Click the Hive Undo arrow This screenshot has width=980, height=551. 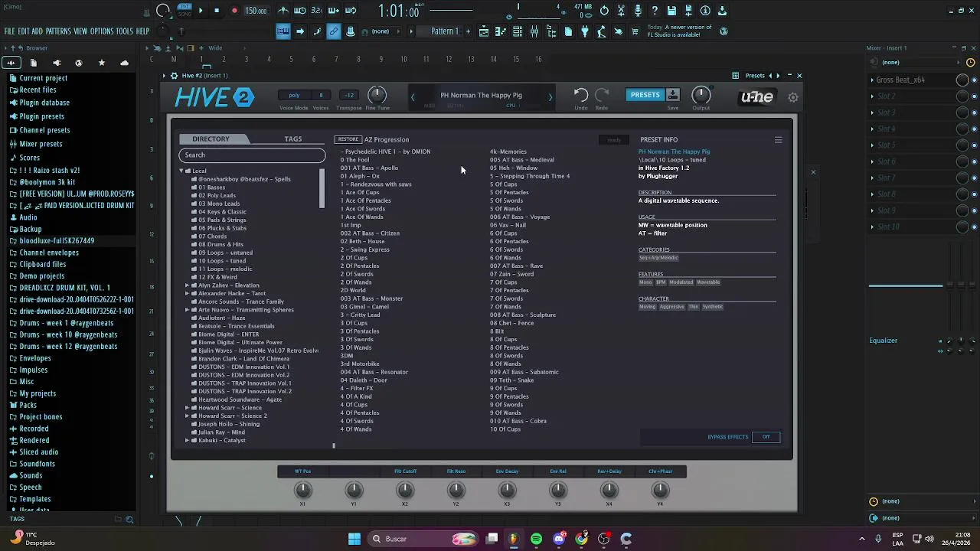point(581,95)
